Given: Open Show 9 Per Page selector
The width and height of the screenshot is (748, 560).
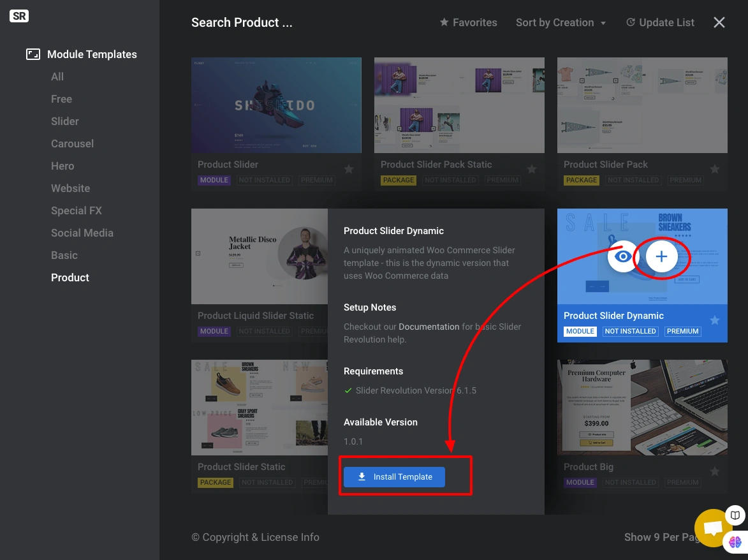Looking at the screenshot, I should click(662, 537).
